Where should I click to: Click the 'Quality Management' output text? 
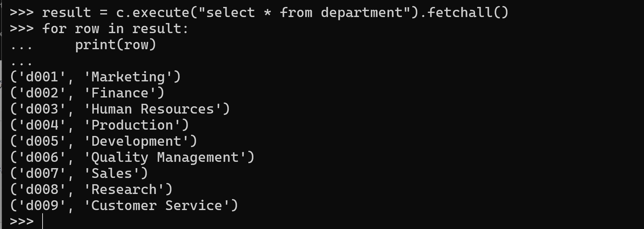[x=165, y=157]
